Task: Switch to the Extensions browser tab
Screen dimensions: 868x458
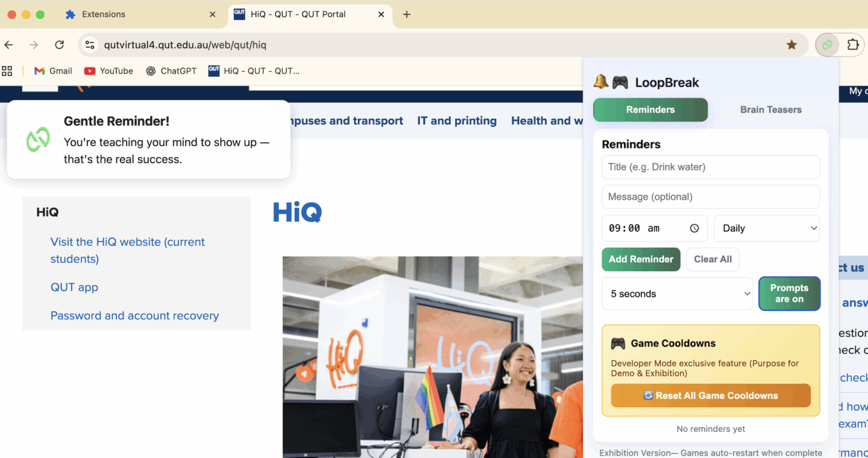Action: [x=104, y=14]
